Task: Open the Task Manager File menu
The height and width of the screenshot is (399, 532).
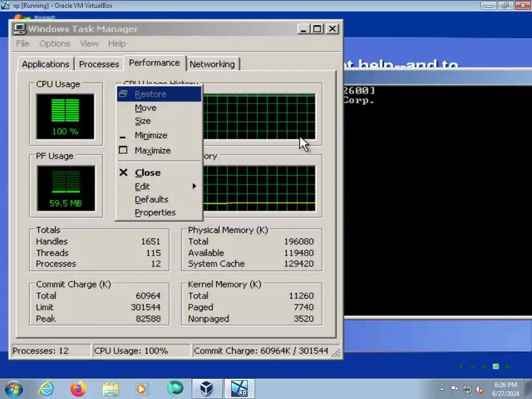Action: coord(23,44)
